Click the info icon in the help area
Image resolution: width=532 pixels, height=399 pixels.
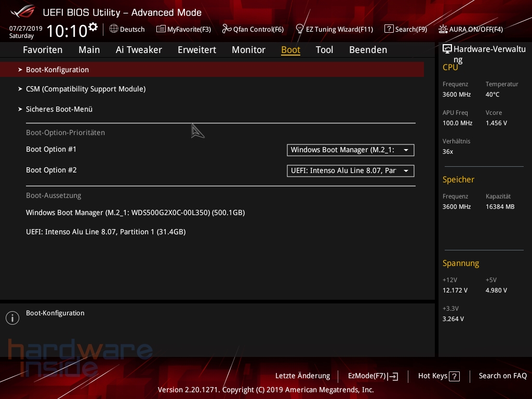(12, 318)
